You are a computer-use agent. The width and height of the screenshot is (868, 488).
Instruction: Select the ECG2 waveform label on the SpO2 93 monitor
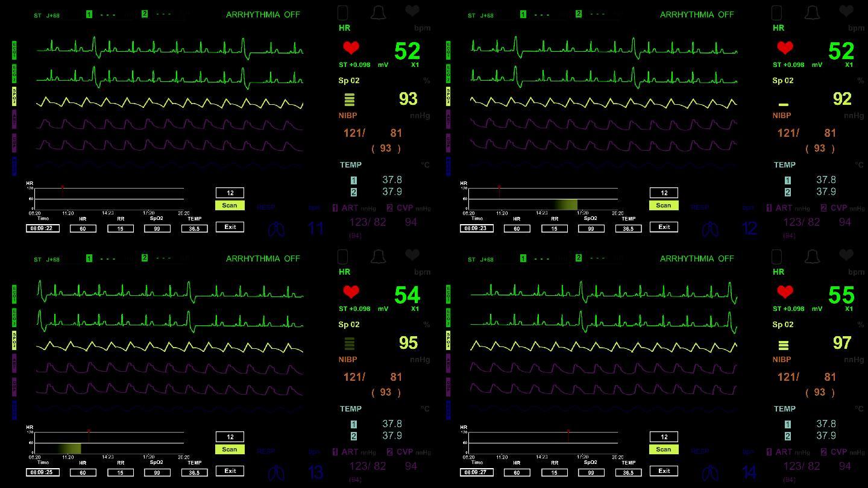(14, 73)
